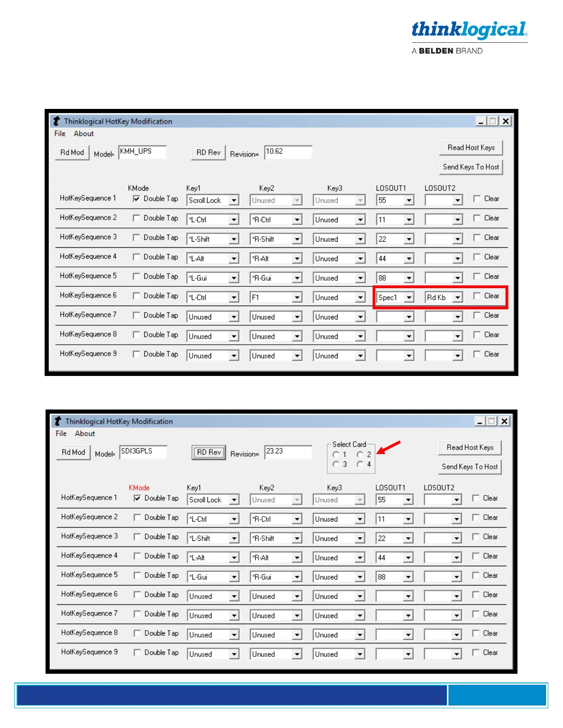The width and height of the screenshot is (563, 728).
Task: Click Read Host Keys in the KMH_UPS window
Action: (471, 148)
